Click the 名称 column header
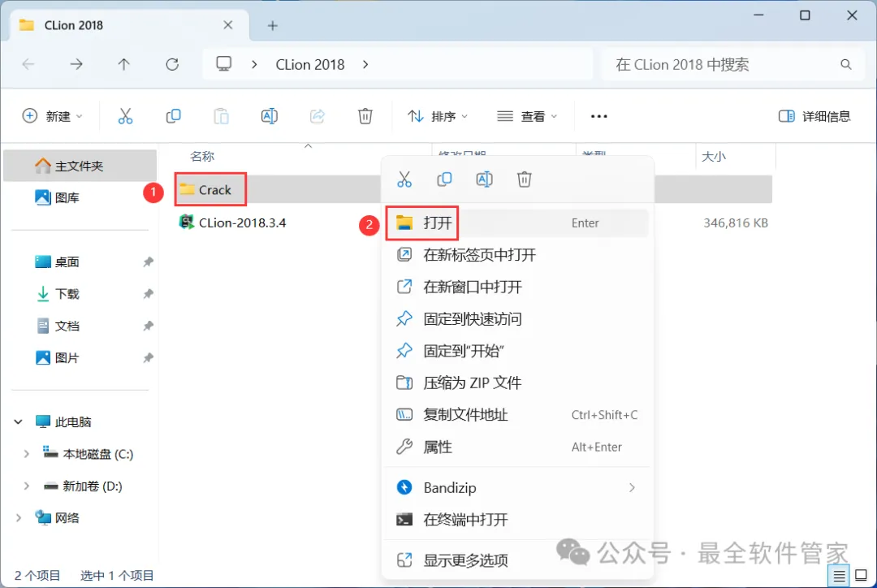 [202, 156]
